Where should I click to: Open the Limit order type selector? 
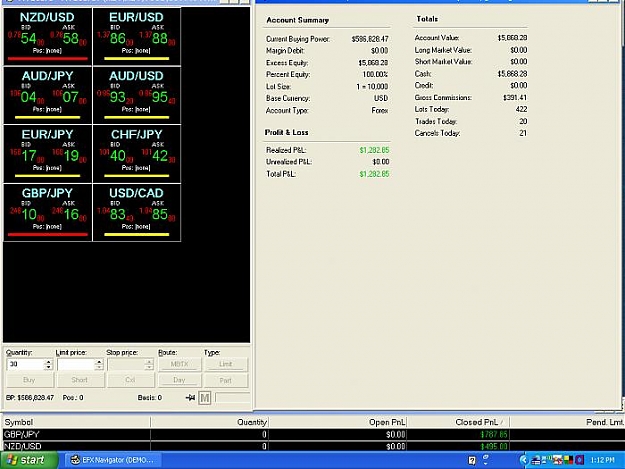pyautogui.click(x=226, y=364)
